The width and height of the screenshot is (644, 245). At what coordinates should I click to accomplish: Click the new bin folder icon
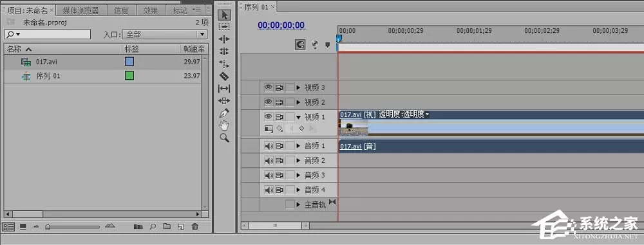pyautogui.click(x=166, y=226)
